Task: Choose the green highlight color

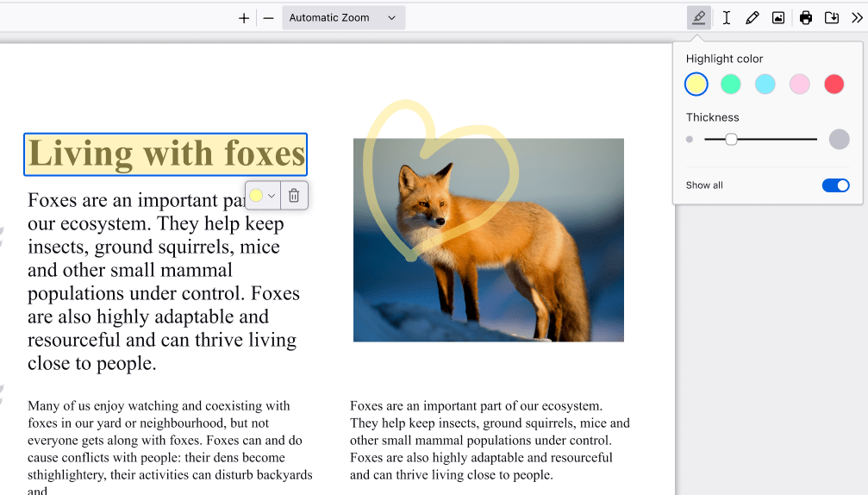Action: tap(731, 85)
